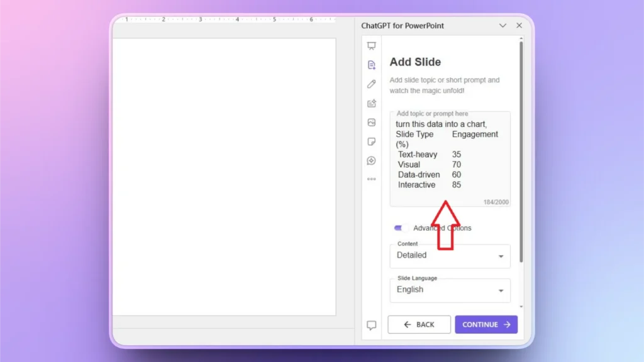Select the compass chat icon
This screenshot has width=644, height=362.
371,160
